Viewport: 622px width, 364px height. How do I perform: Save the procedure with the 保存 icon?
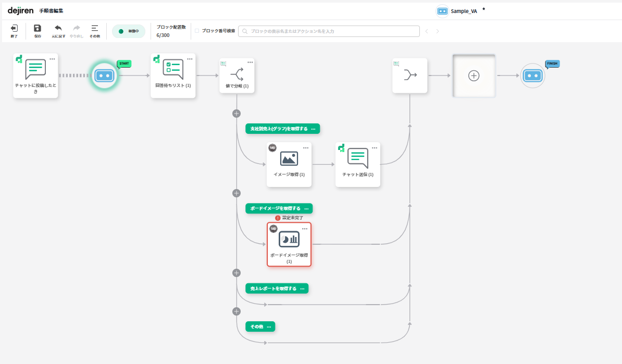(x=38, y=30)
